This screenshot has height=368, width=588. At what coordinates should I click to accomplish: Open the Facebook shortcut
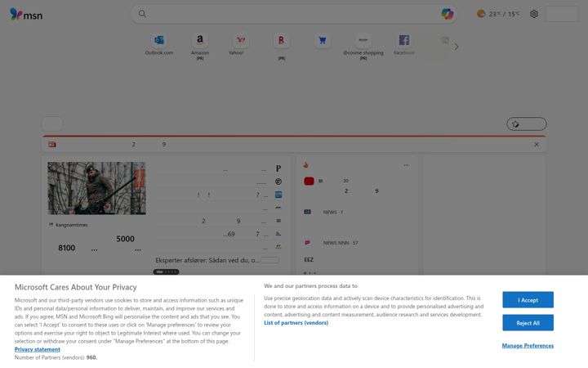point(404,45)
